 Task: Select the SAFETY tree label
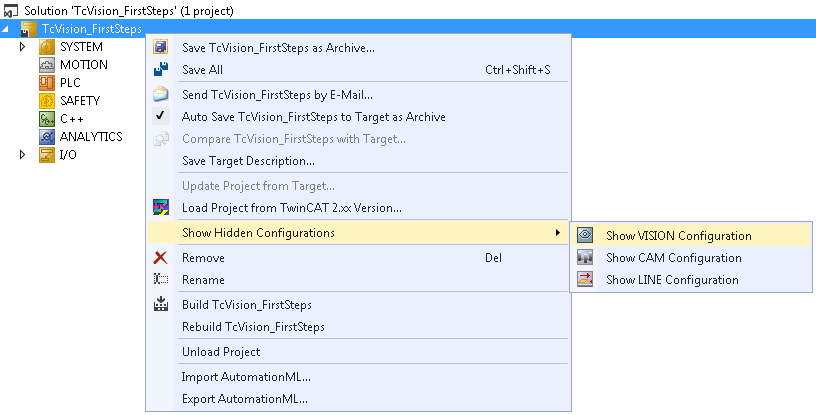point(80,101)
